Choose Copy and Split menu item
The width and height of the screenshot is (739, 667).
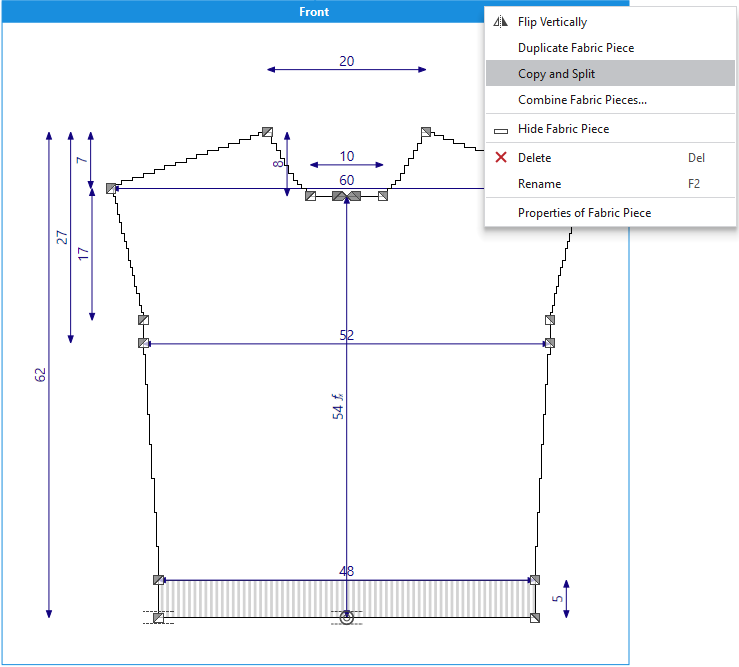(556, 73)
